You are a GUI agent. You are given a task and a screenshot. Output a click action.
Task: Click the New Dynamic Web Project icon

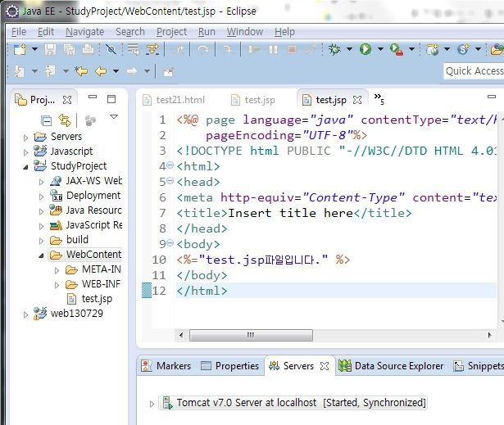pos(433,49)
